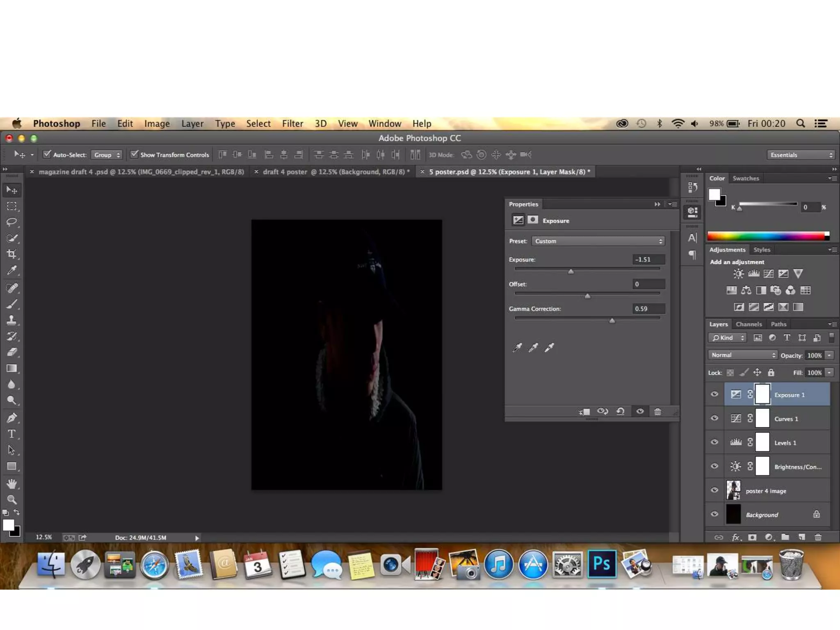Select the Crop tool

point(11,254)
